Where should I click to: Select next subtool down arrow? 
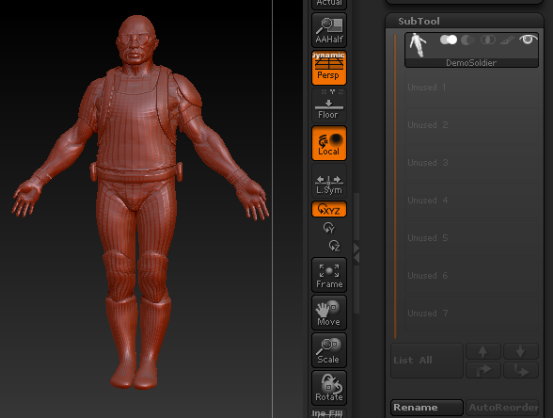[x=520, y=352]
